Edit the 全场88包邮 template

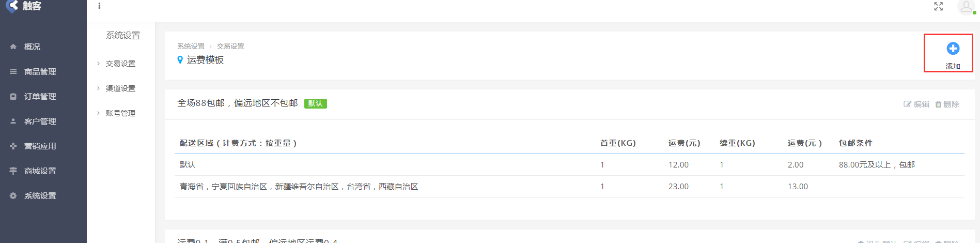pyautogui.click(x=916, y=104)
